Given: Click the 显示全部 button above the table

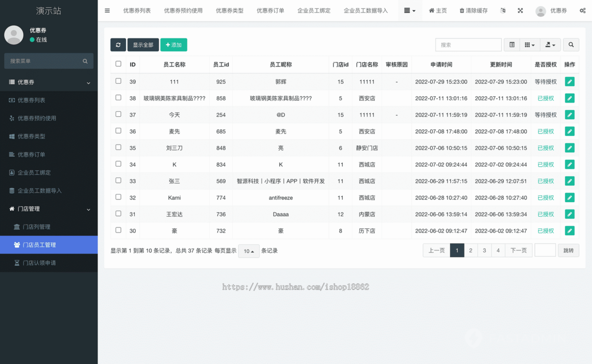Looking at the screenshot, I should click(143, 44).
